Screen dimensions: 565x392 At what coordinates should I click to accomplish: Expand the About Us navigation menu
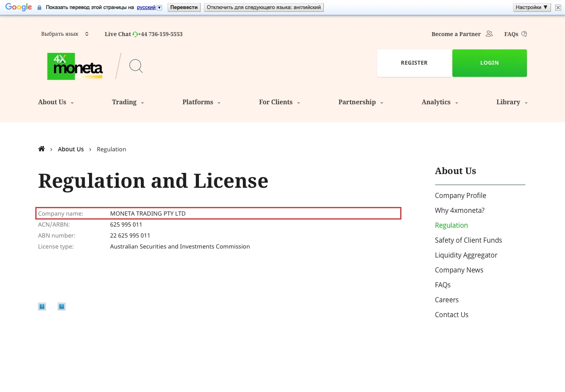point(56,102)
